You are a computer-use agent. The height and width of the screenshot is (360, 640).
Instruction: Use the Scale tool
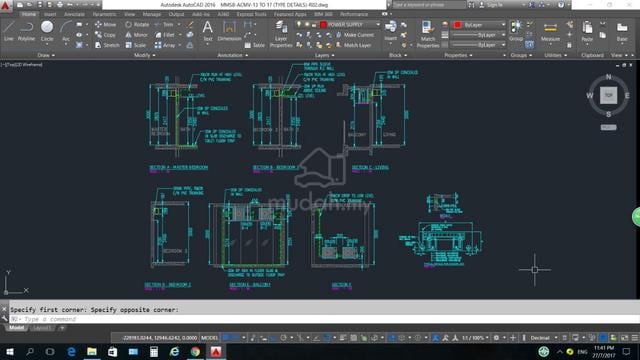[x=136, y=45]
